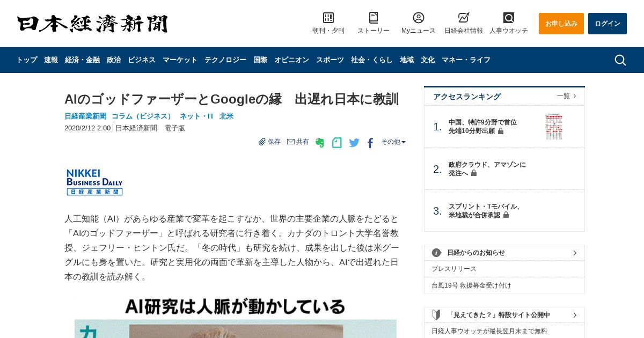The height and width of the screenshot is (338, 644).
Task: Open the 人事ウオッチ search icon
Action: tap(509, 18)
